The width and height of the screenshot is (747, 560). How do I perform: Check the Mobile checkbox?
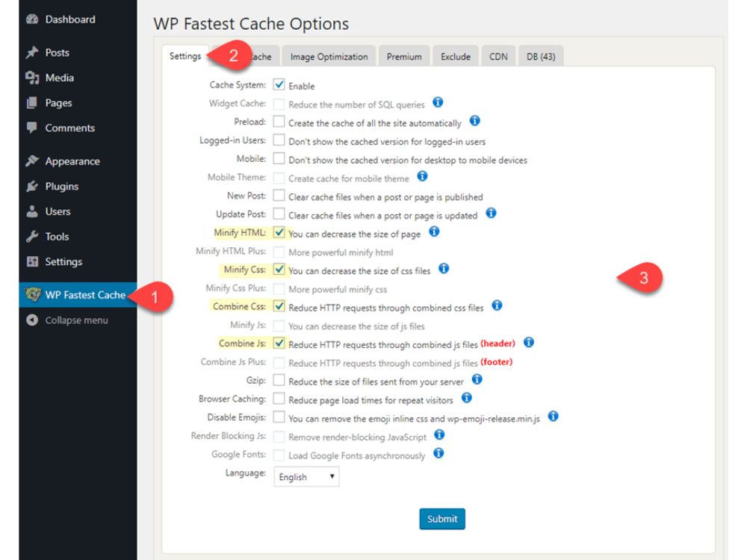(x=279, y=158)
